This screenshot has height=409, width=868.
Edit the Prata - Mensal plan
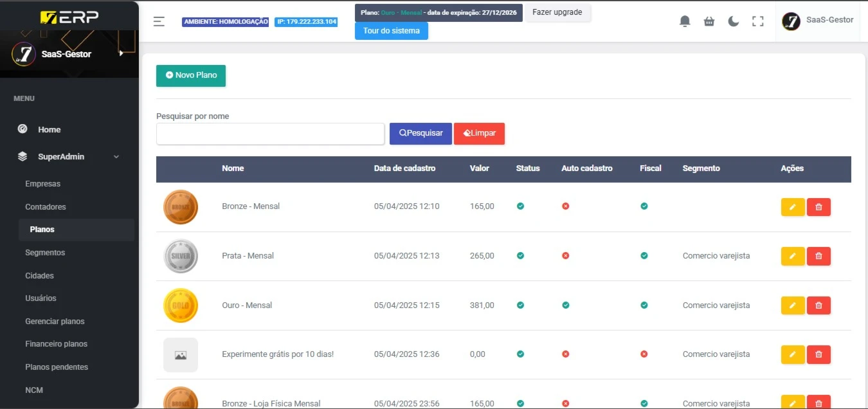[793, 256]
